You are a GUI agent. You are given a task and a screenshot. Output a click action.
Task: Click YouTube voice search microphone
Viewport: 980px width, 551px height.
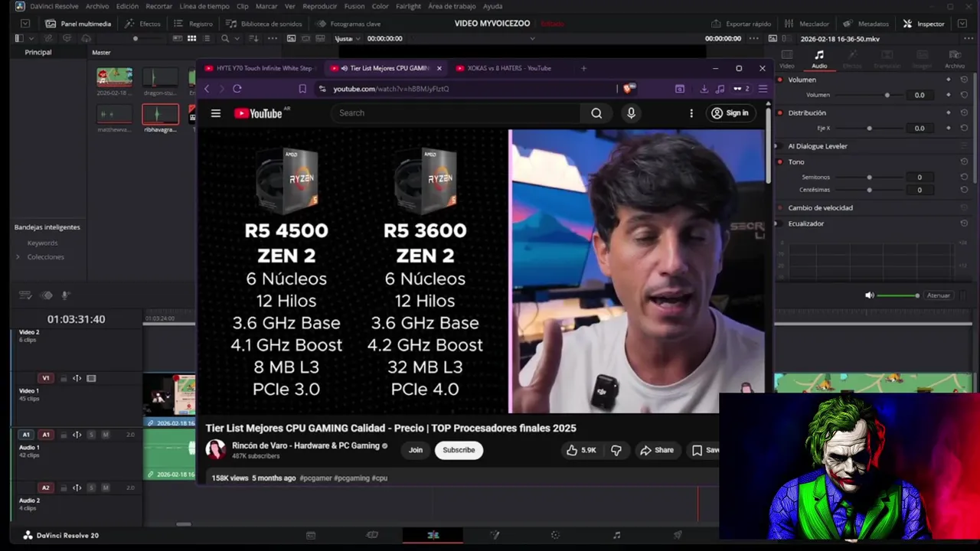[631, 113]
